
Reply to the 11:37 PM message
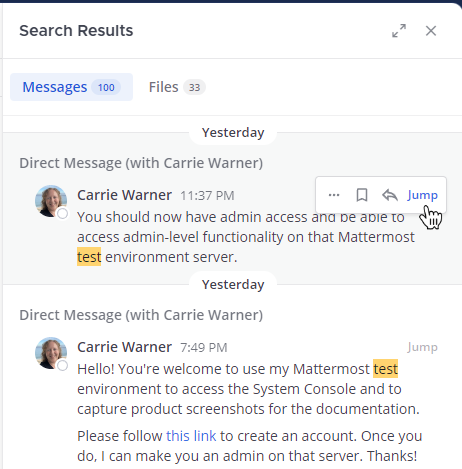[x=390, y=195]
